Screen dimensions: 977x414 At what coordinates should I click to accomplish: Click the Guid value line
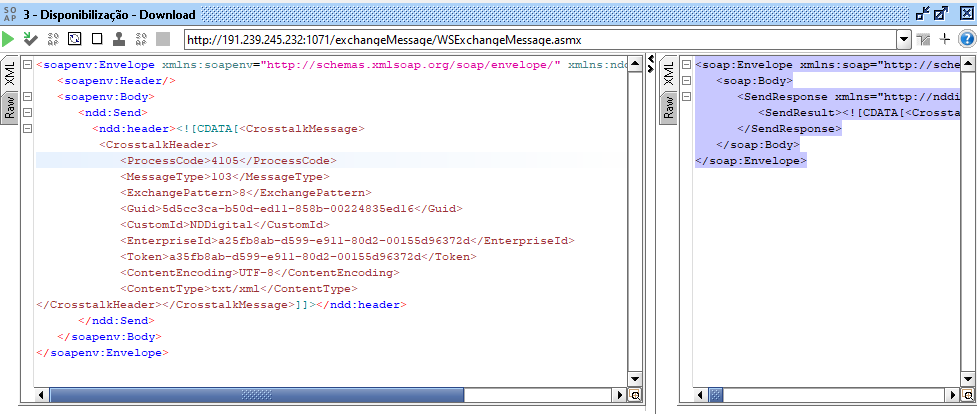[x=291, y=209]
